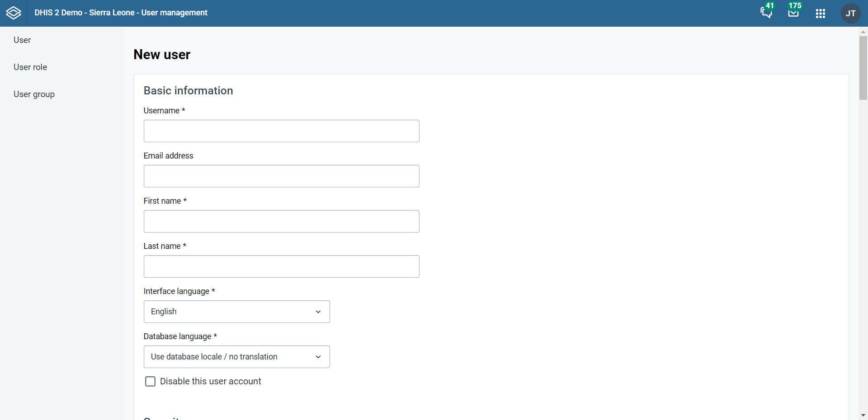Open the interpretations notifications icon

(766, 13)
